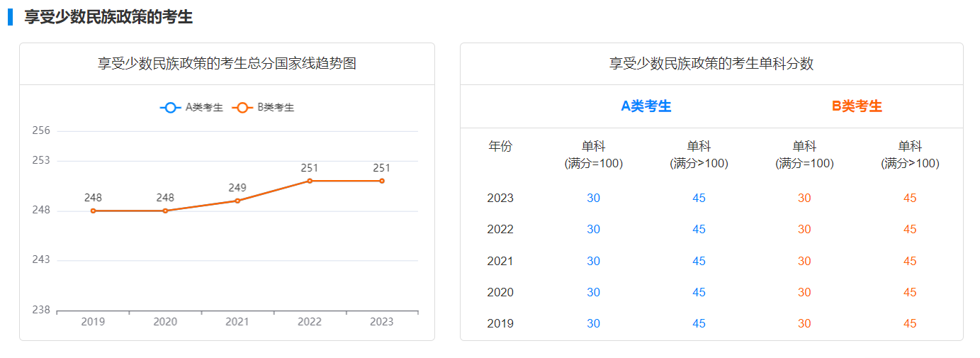Click orange 45 in the 2021 row
Screen dimensions: 980x358
pos(911,262)
